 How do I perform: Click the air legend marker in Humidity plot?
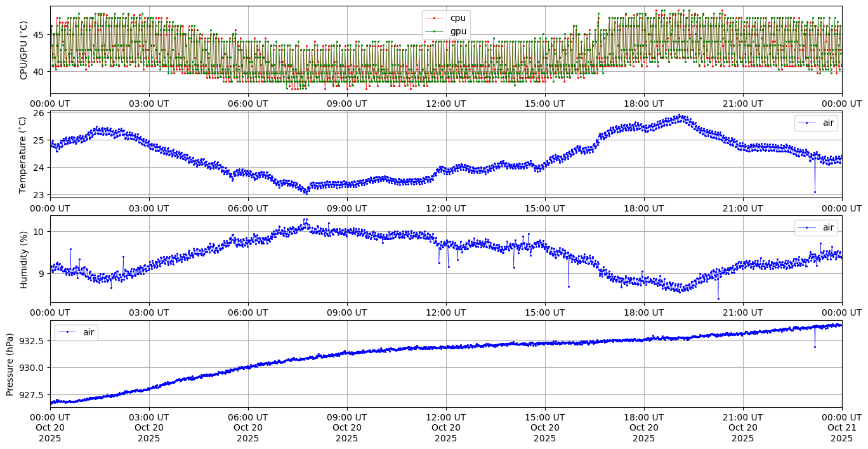(x=808, y=227)
